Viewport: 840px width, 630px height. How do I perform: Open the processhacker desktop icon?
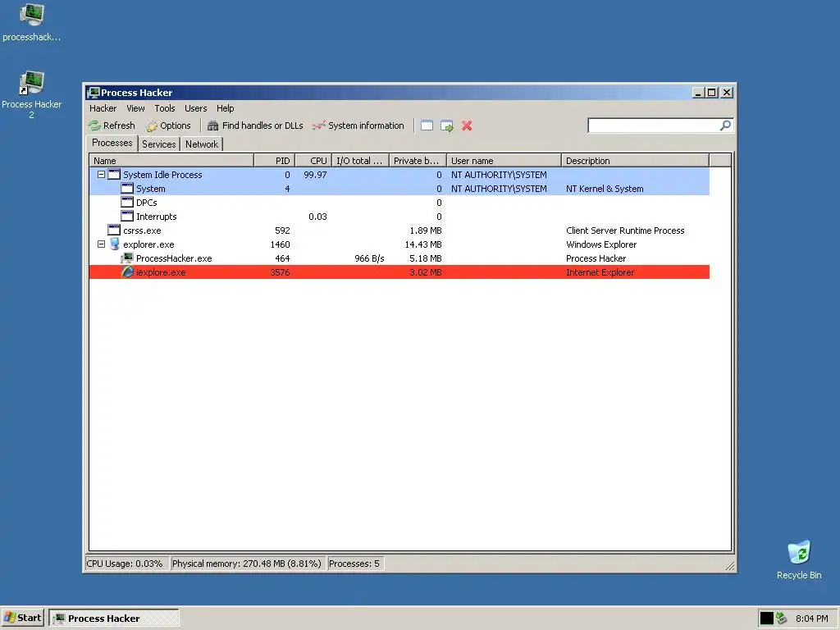32,22
